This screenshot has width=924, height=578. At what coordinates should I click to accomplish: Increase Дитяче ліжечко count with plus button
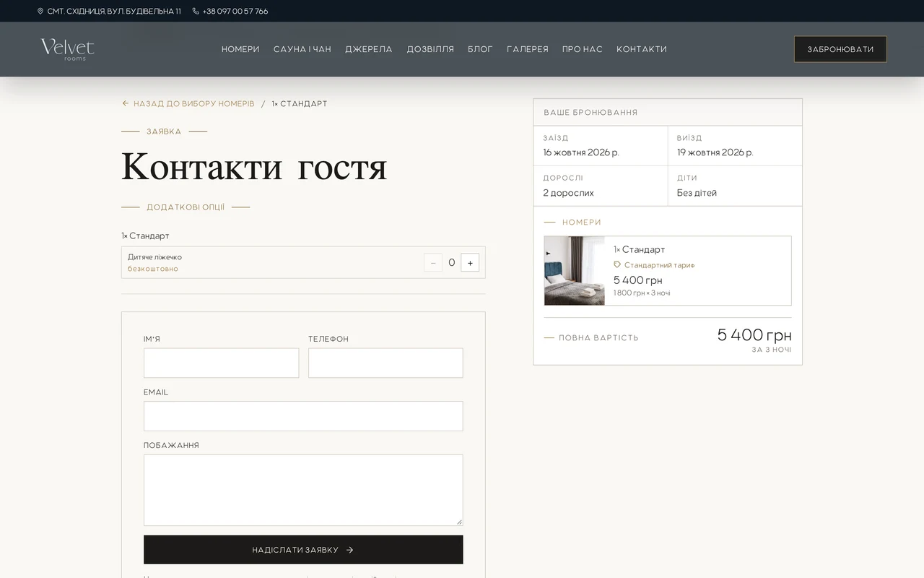(470, 263)
